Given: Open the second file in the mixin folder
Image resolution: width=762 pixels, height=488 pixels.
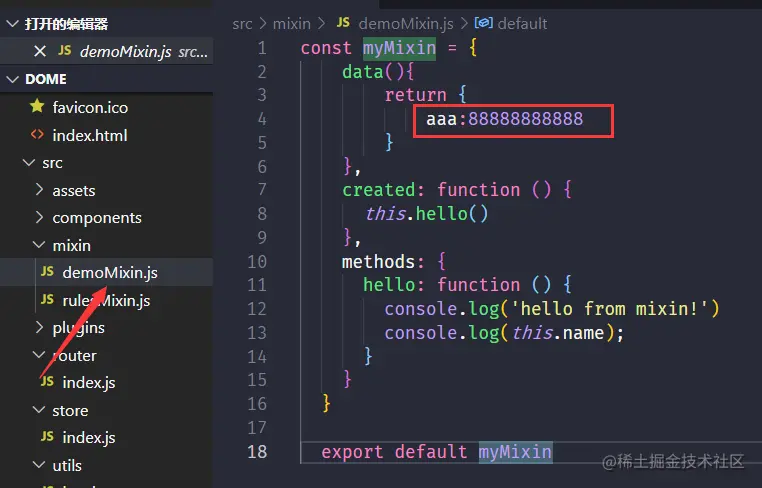Looking at the screenshot, I should point(106,300).
